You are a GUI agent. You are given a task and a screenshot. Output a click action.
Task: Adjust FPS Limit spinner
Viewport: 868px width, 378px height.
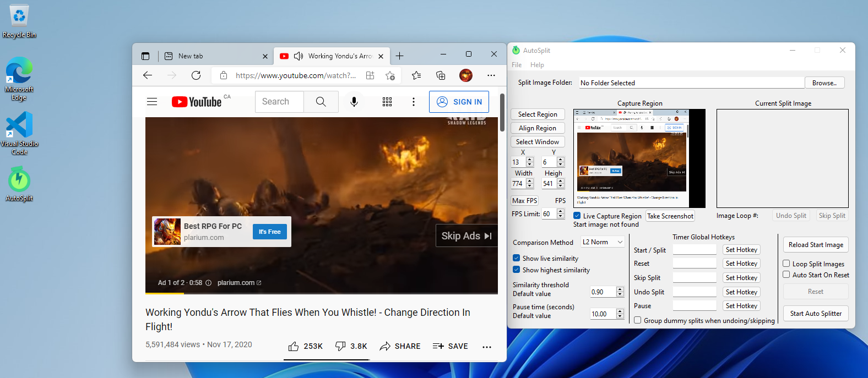click(561, 213)
